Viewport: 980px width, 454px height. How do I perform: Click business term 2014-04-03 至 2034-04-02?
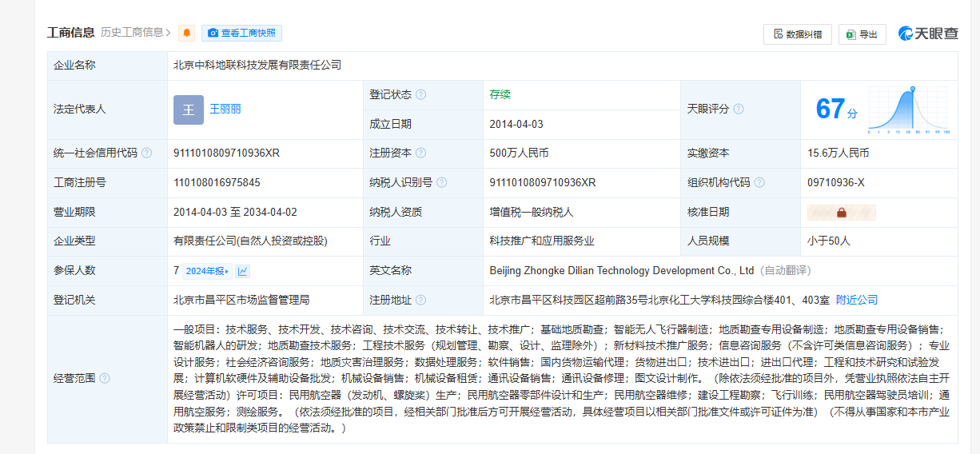[x=235, y=213]
